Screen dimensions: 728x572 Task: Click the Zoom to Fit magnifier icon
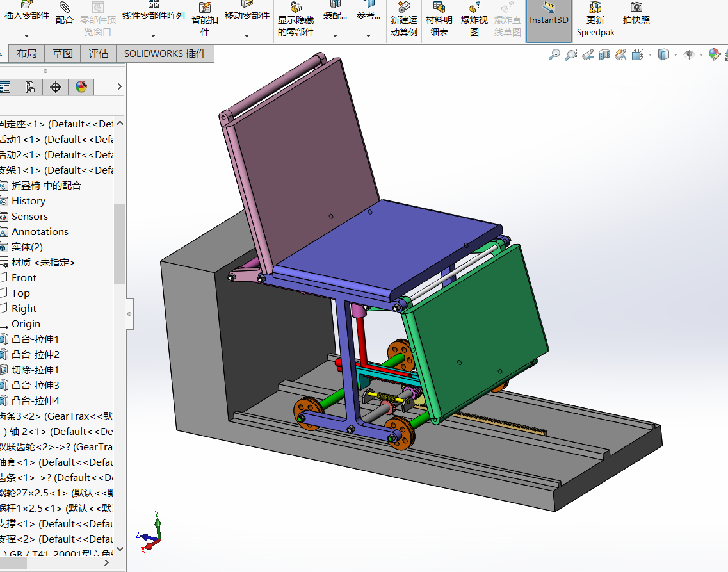click(554, 55)
